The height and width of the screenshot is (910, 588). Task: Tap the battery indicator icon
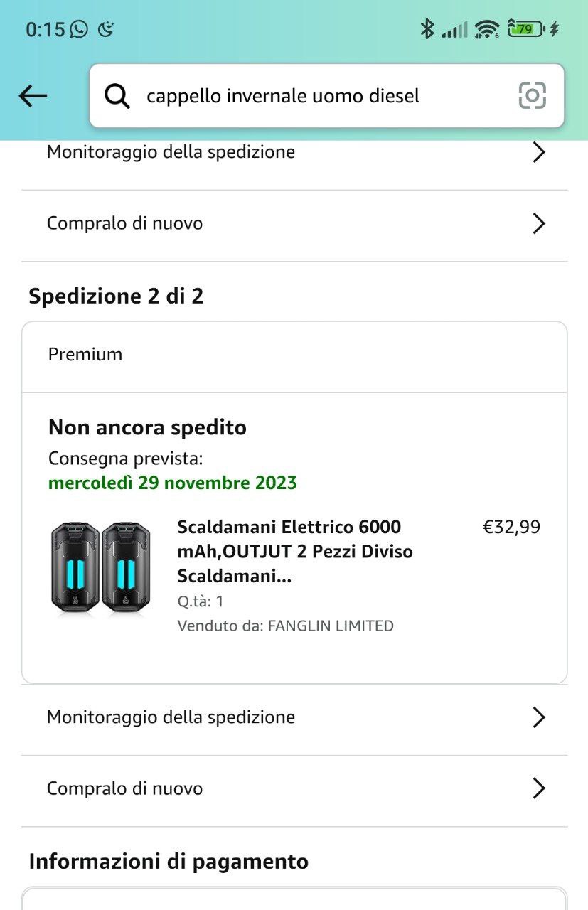[526, 29]
